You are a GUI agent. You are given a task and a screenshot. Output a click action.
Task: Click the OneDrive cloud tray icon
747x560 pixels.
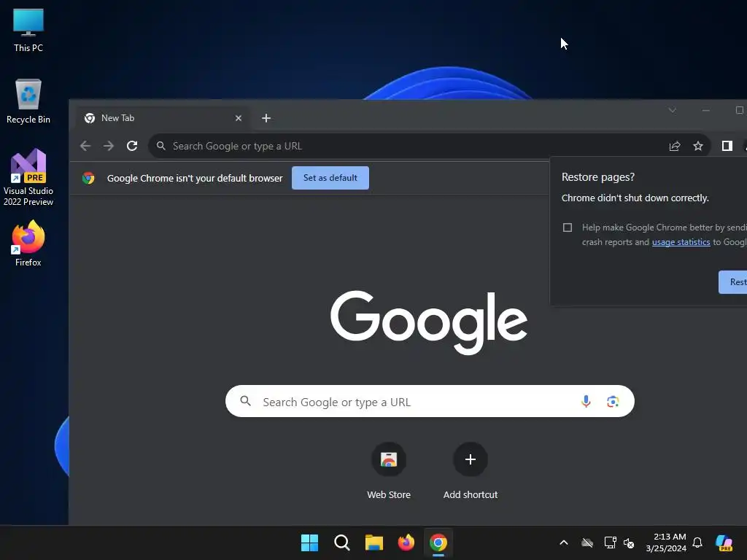587,542
